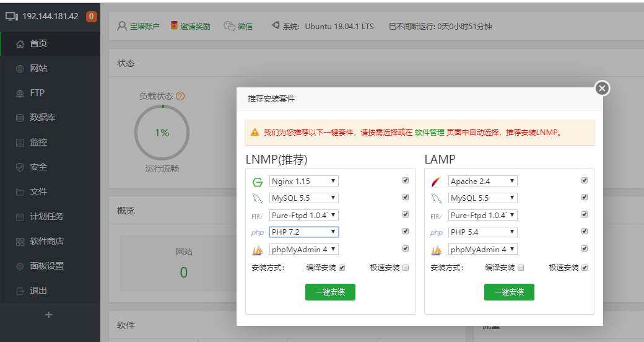Image resolution: width=644 pixels, height=342 pixels.
Task: Click the database icon beside 数据库
Action: [x=20, y=118]
